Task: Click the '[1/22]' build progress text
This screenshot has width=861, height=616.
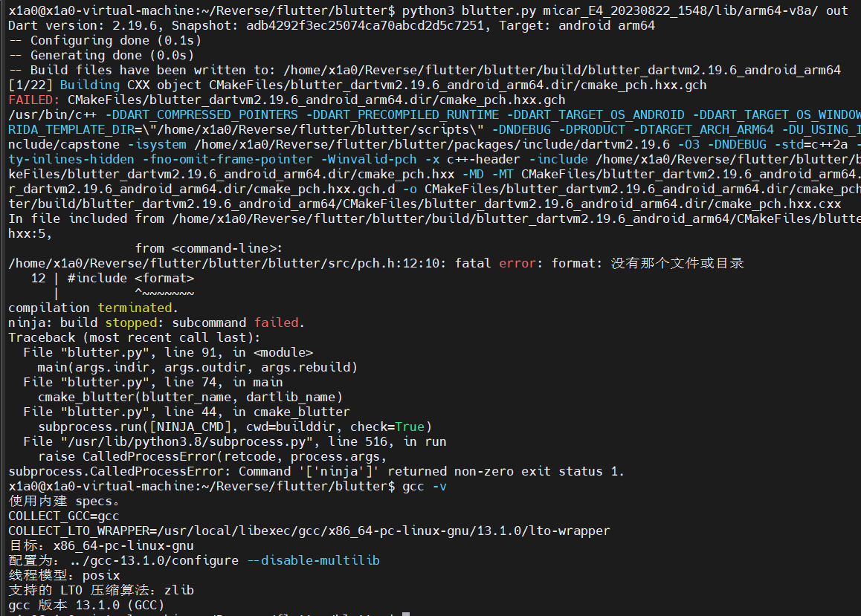Action: [30, 85]
